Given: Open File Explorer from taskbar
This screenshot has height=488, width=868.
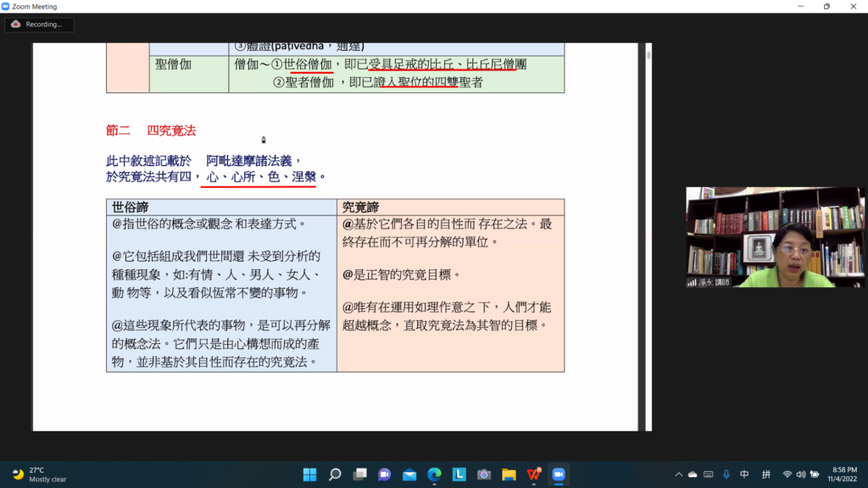Looking at the screenshot, I should 509,474.
